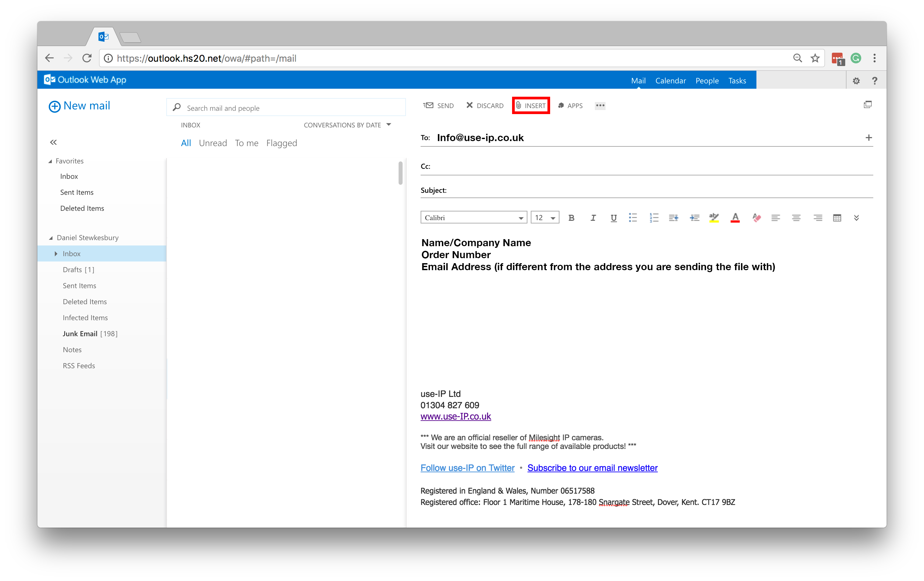Click the Insert attachment button
Viewport: 924px width, 581px height.
click(x=531, y=105)
